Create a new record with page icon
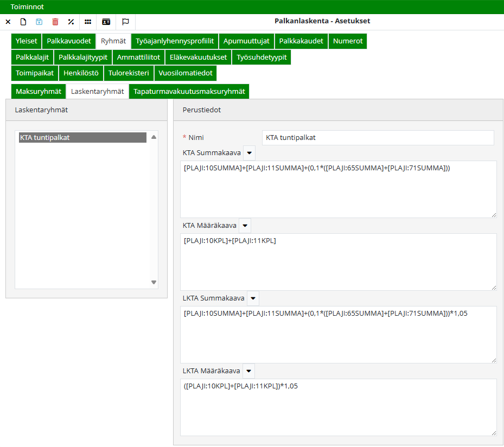504x447 pixels. click(23, 22)
